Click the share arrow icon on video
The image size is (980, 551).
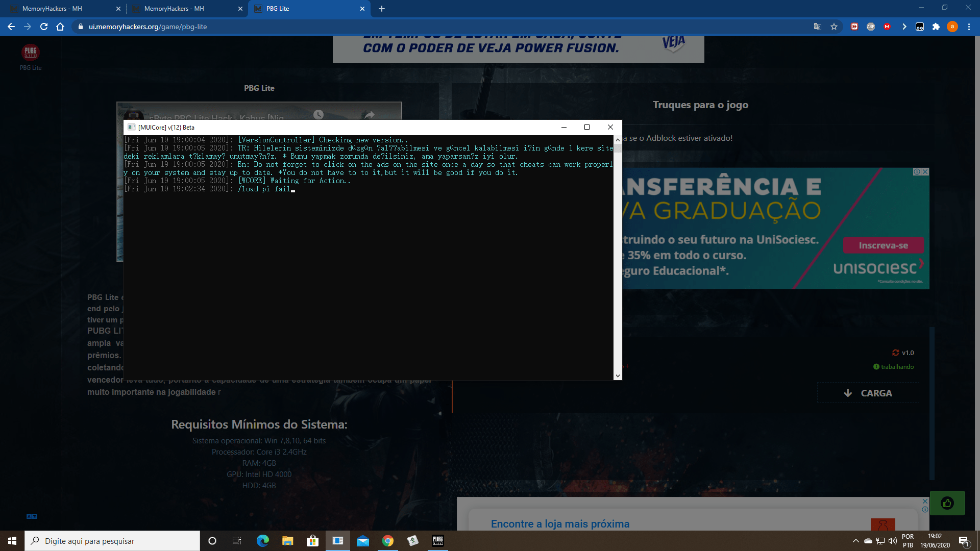coord(370,114)
